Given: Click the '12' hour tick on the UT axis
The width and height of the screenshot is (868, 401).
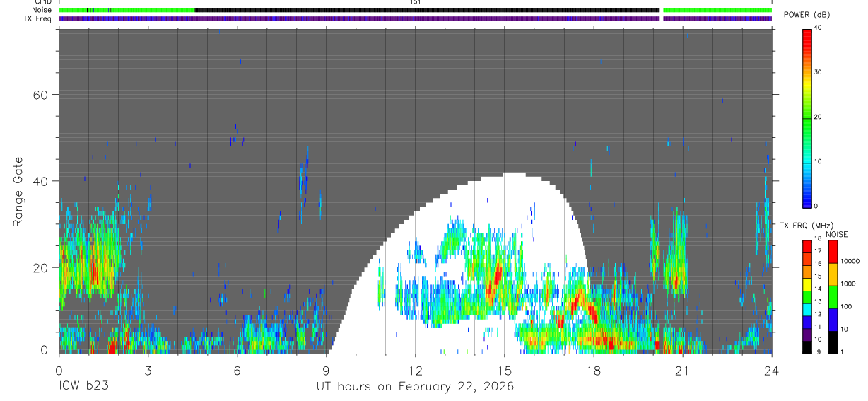Looking at the screenshot, I should (415, 370).
